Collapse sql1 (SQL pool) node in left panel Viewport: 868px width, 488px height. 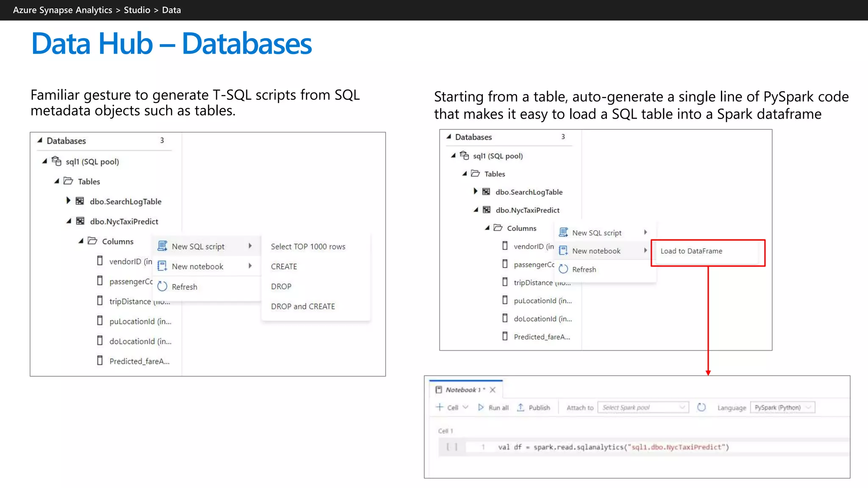pyautogui.click(x=45, y=161)
